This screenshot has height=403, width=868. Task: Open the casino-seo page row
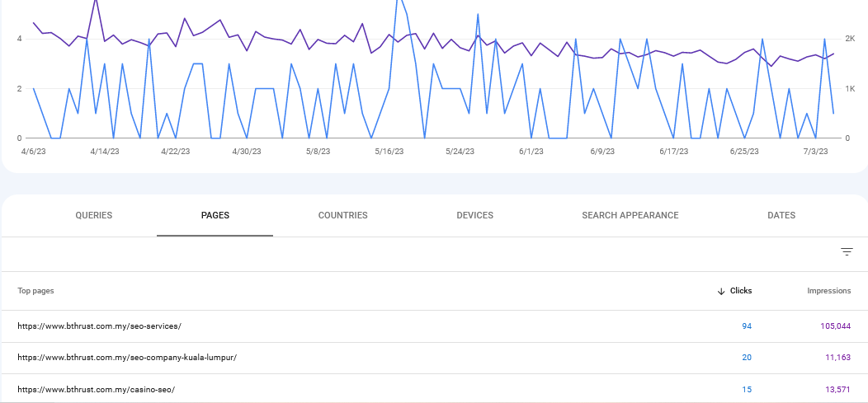[434, 389]
